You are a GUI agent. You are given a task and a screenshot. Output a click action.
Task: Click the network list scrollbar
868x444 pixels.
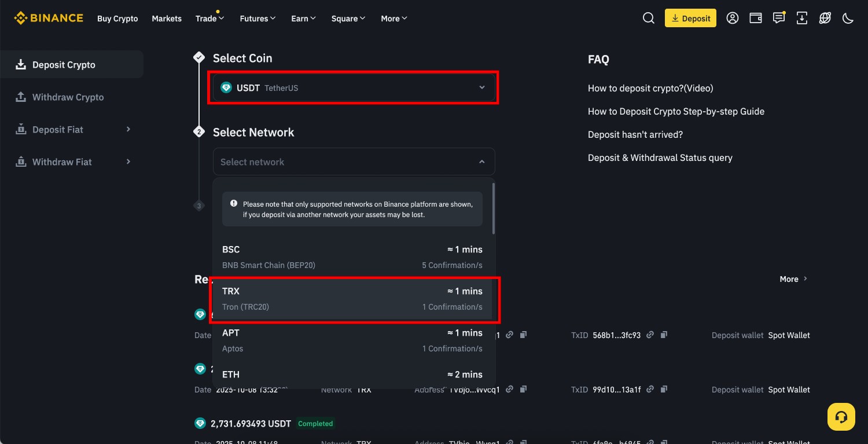[494, 208]
